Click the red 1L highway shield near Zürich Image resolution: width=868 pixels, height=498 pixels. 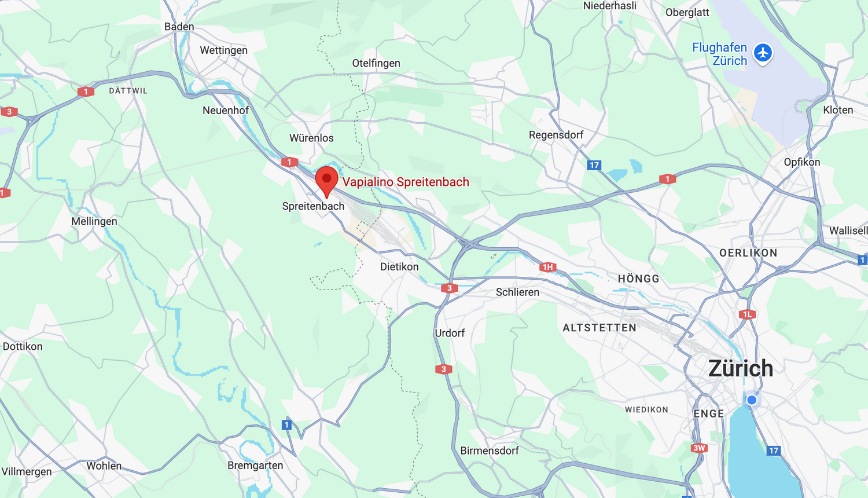point(747,314)
